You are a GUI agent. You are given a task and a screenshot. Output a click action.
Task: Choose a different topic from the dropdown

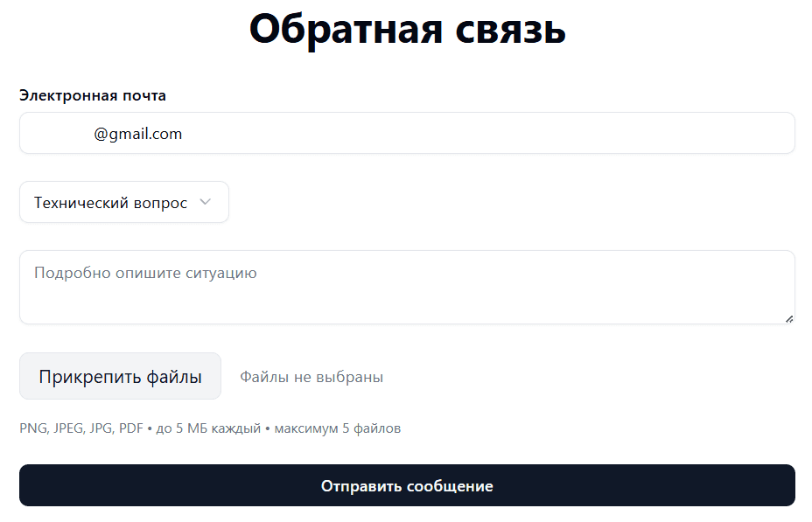(123, 201)
